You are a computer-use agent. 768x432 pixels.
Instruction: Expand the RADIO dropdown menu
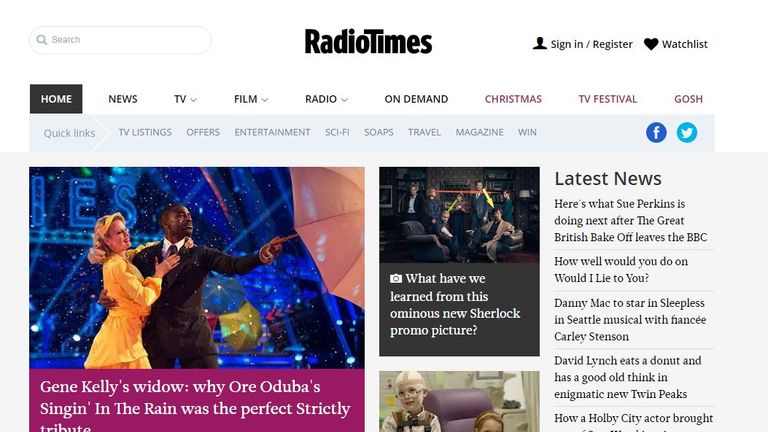326,99
